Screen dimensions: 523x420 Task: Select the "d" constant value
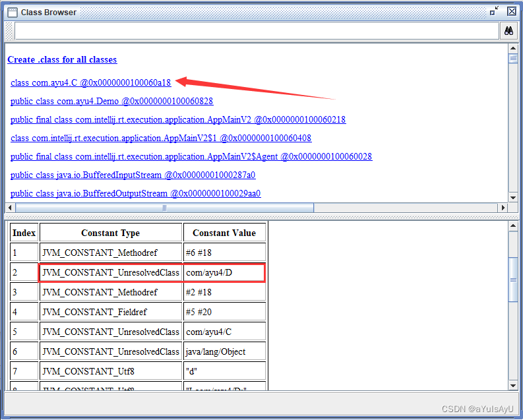pyautogui.click(x=224, y=371)
